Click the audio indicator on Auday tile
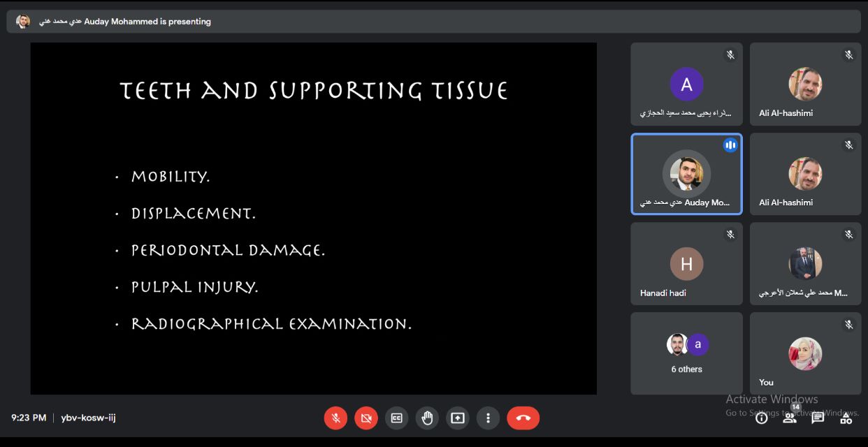The image size is (868, 447). pyautogui.click(x=730, y=145)
